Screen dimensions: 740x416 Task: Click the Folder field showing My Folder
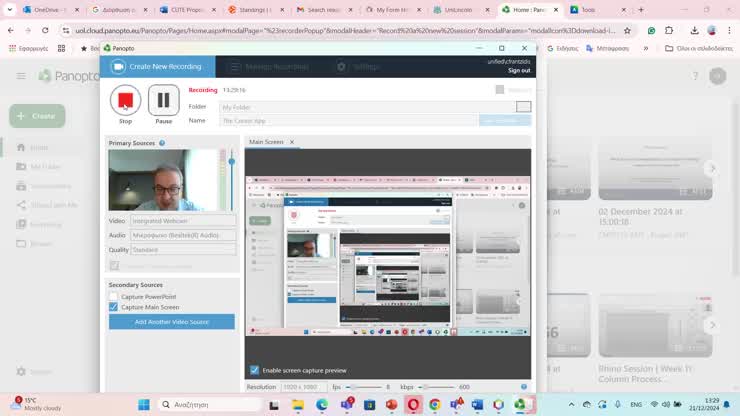click(367, 107)
